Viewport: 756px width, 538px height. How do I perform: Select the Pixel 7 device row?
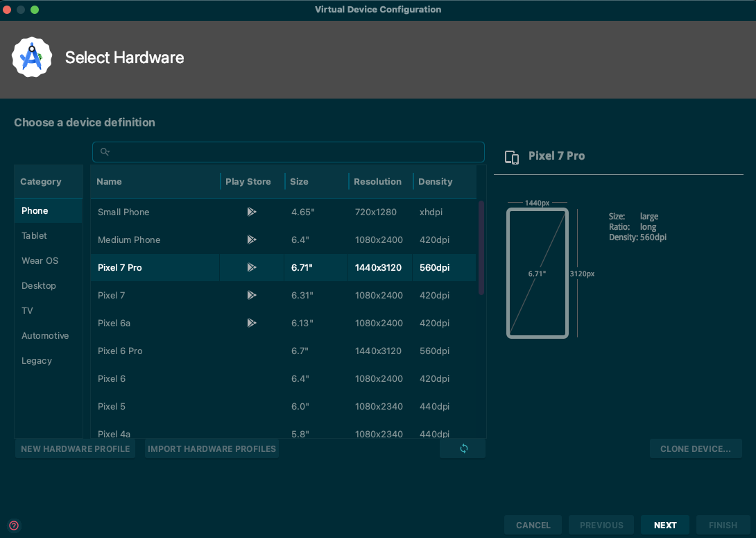pyautogui.click(x=284, y=295)
